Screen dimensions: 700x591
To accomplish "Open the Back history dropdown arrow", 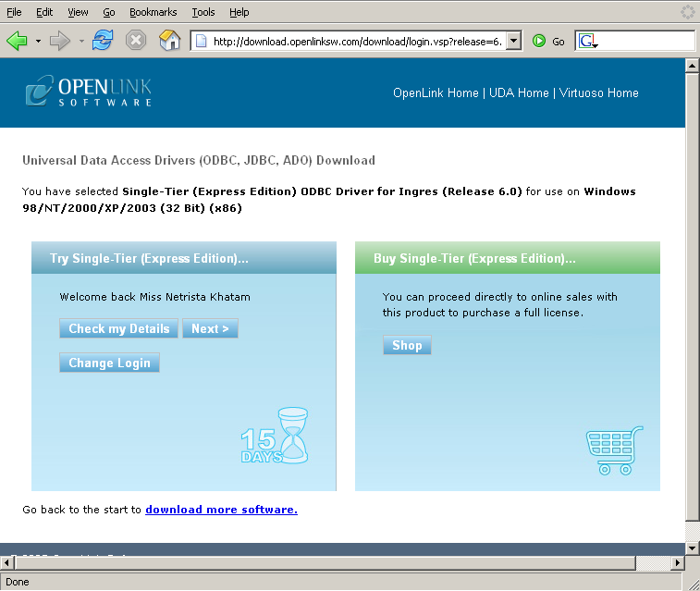I will tap(38, 41).
